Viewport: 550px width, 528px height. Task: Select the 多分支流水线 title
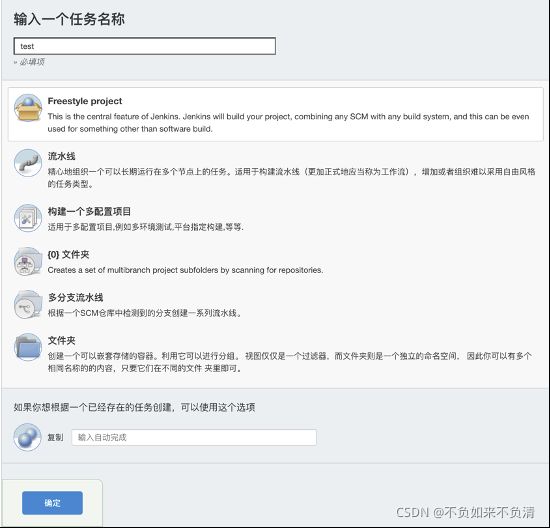(75, 298)
